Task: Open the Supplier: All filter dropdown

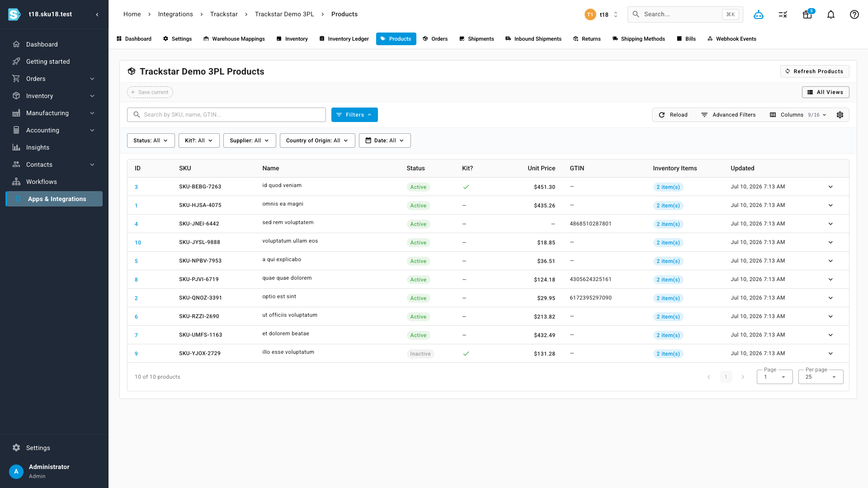Action: [x=250, y=141]
